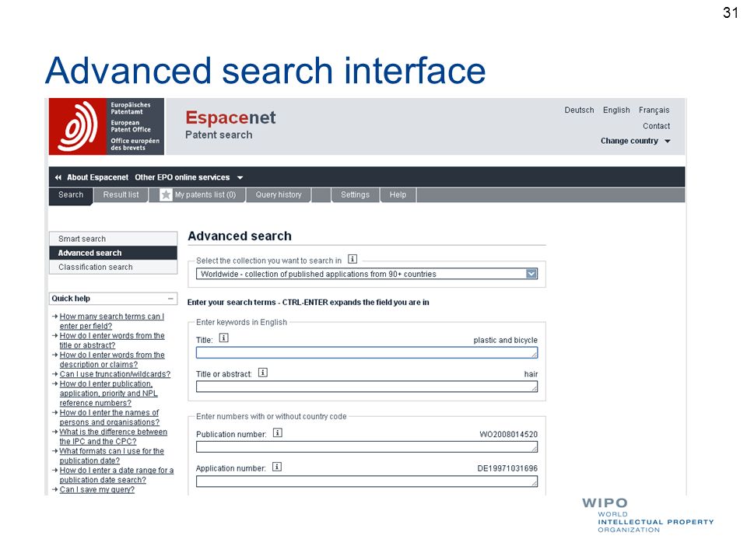Image resolution: width=747 pixels, height=560 pixels.
Task: Open the Result list tab
Action: pos(121,195)
